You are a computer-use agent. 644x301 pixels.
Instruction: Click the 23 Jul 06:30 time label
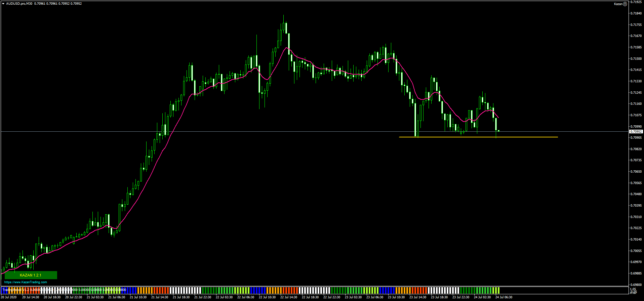(375, 297)
